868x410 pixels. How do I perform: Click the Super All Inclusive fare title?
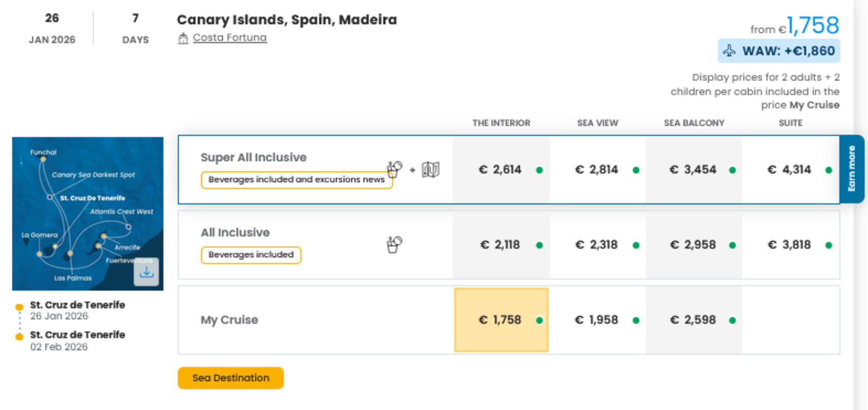(253, 157)
